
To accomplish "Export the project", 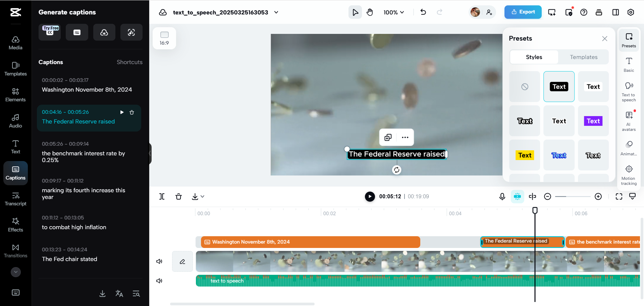I will coord(523,12).
